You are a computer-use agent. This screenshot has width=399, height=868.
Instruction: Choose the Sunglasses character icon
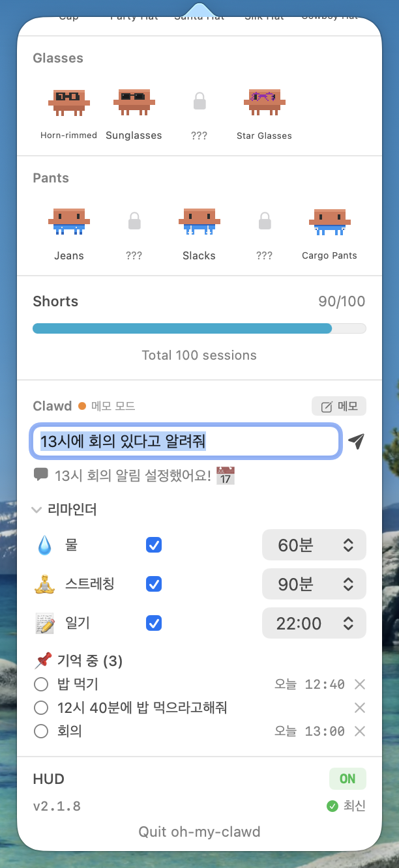[134, 102]
